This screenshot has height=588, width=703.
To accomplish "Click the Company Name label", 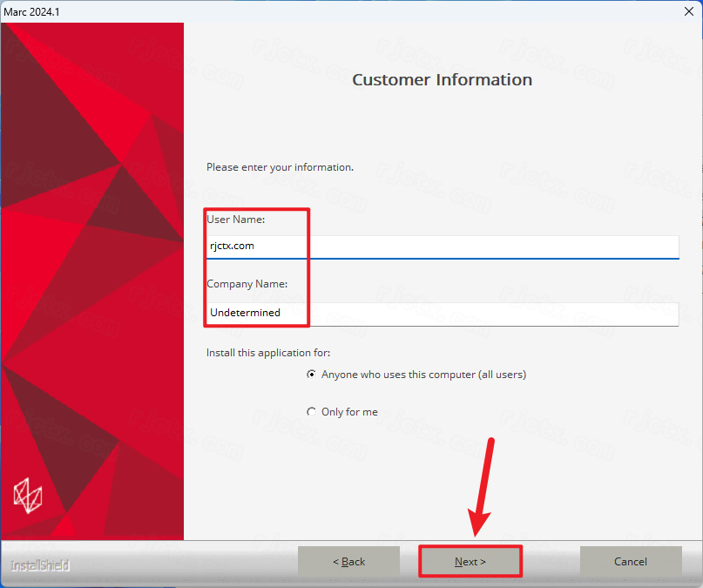I will [247, 284].
